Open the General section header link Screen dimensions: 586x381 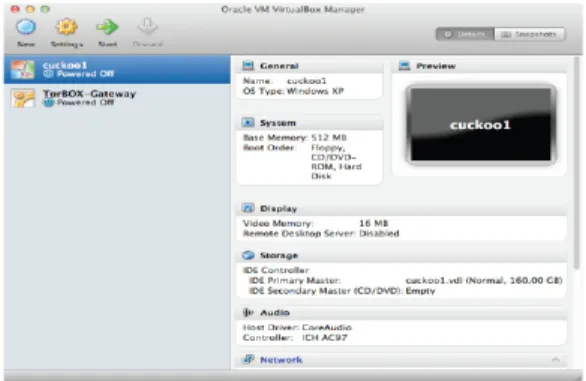click(279, 66)
